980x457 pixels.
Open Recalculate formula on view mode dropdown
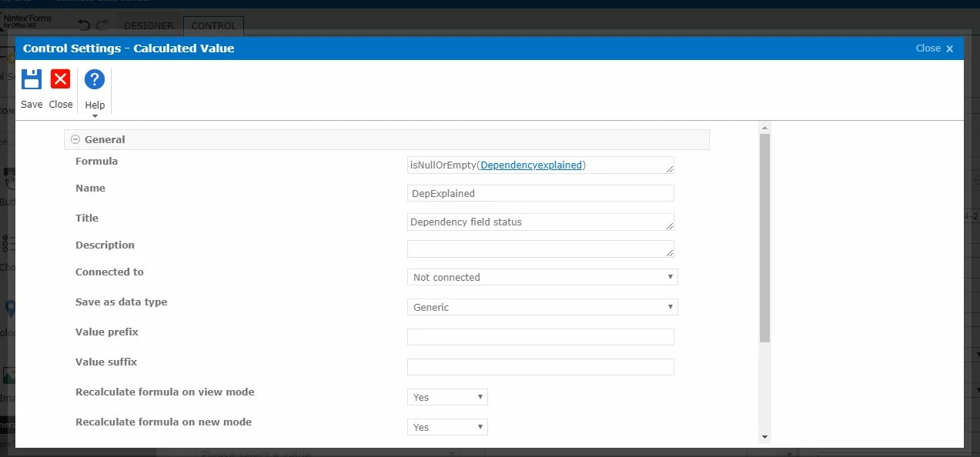(x=447, y=397)
